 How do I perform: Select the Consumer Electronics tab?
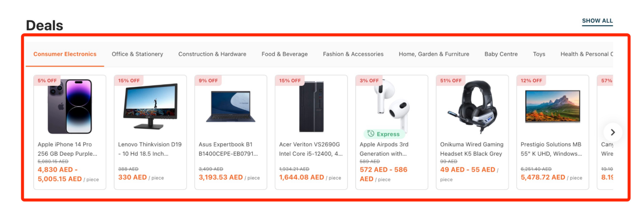pyautogui.click(x=65, y=54)
